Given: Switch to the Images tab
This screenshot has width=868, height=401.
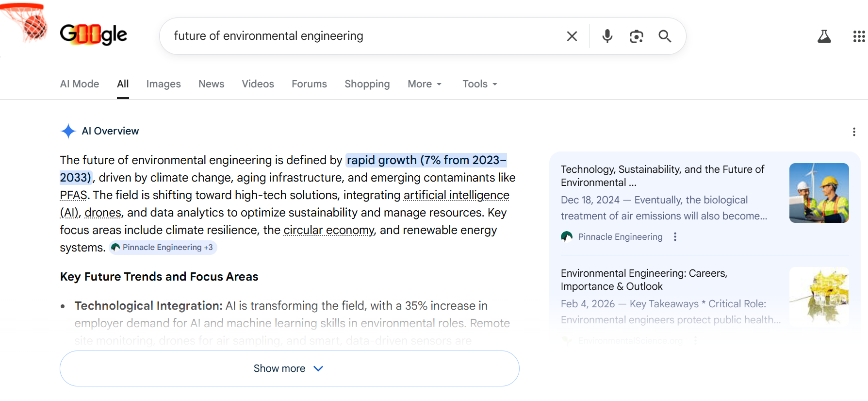Looking at the screenshot, I should (164, 84).
